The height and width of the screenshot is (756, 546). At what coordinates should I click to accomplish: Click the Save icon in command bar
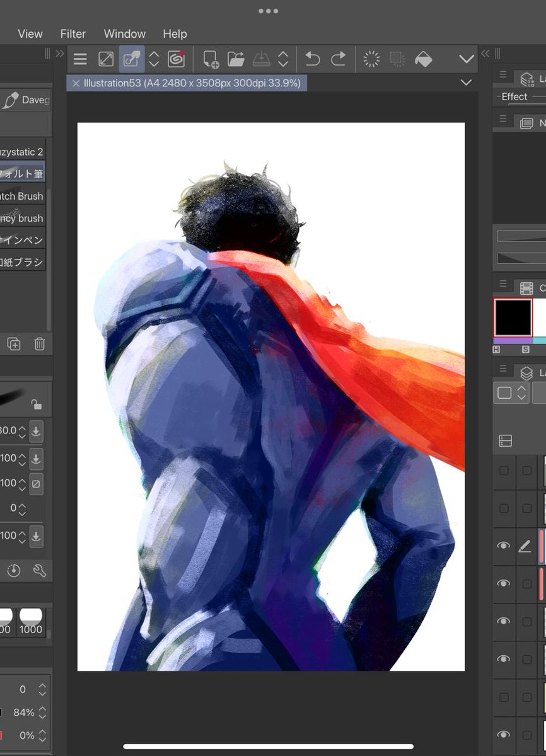[261, 59]
